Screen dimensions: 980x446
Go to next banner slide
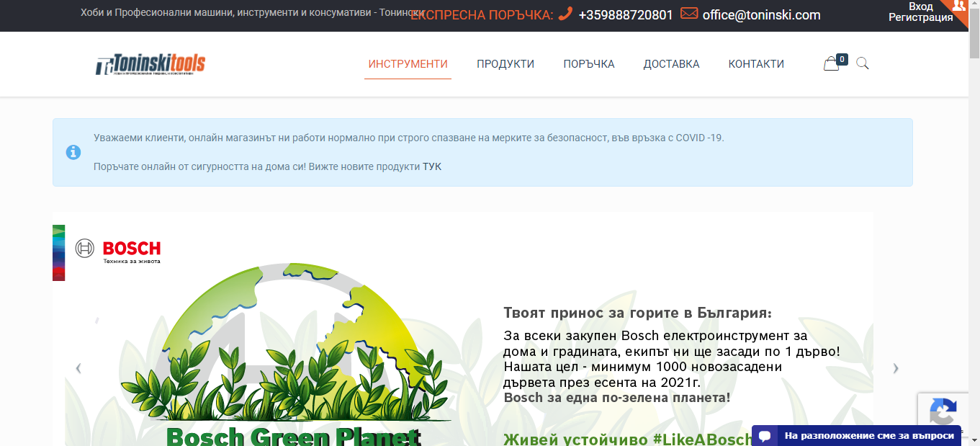[896, 368]
